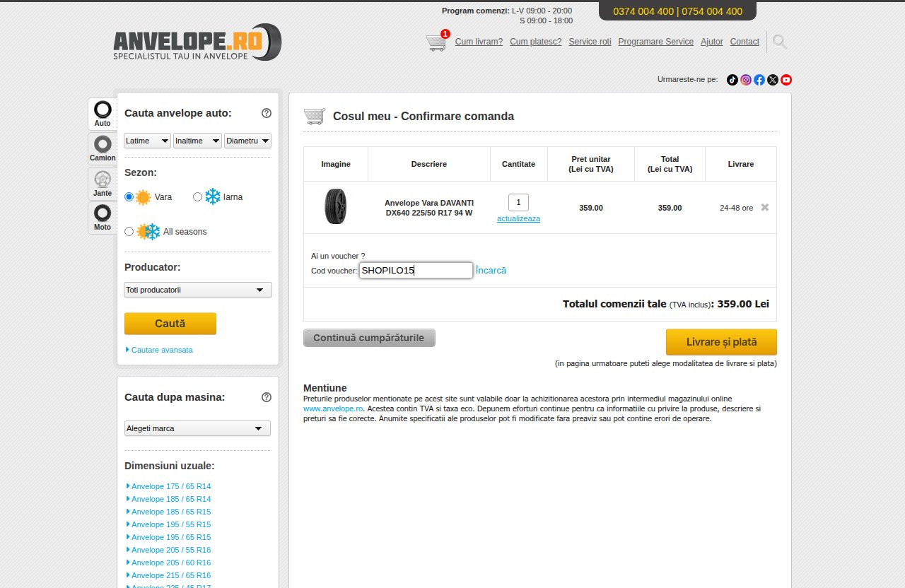The image size is (905, 588).
Task: Click help icon next to Cauta dupa masina
Action: (267, 397)
